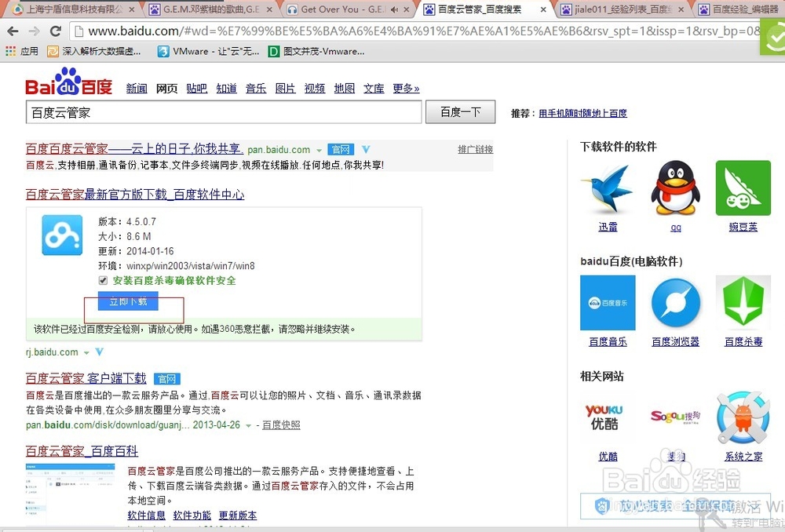
Task: Switch to the 上海宁盾信息科技 tab
Action: click(74, 9)
